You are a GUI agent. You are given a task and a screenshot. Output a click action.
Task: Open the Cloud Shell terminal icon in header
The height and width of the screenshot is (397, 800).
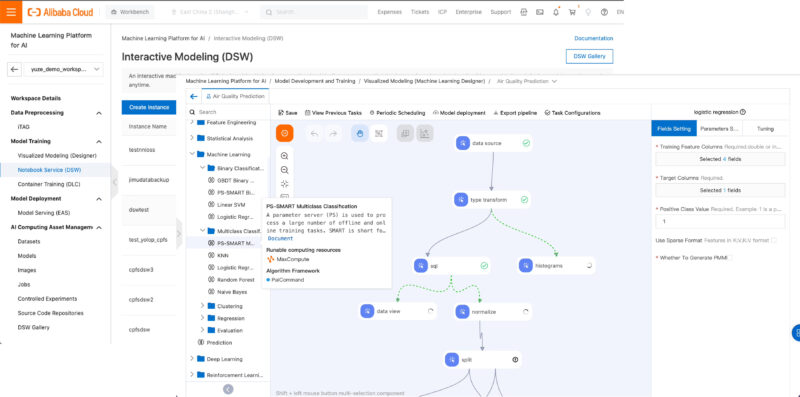(539, 12)
